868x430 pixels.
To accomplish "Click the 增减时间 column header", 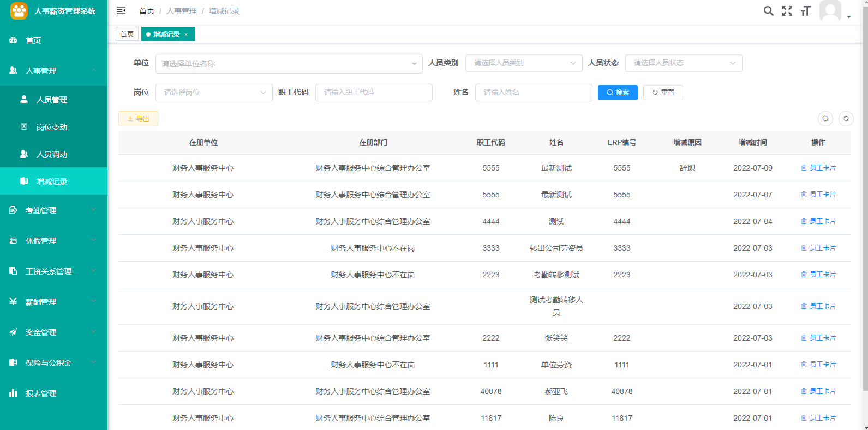I will coord(753,142).
